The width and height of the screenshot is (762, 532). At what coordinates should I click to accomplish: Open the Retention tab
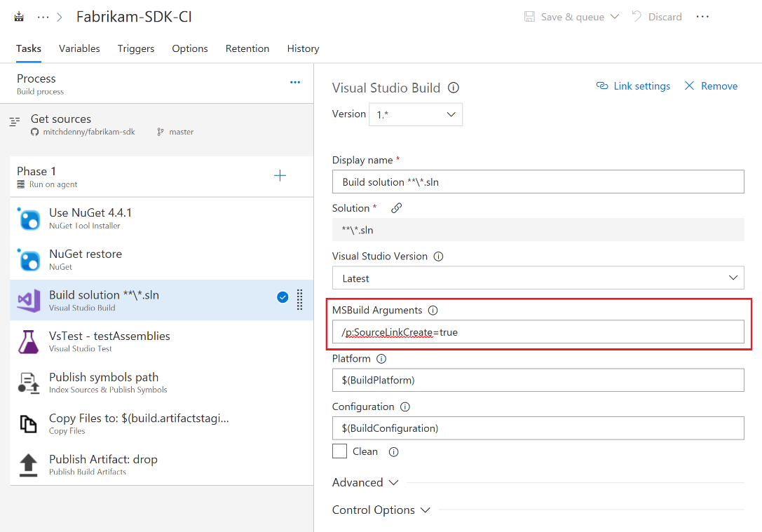pyautogui.click(x=247, y=48)
